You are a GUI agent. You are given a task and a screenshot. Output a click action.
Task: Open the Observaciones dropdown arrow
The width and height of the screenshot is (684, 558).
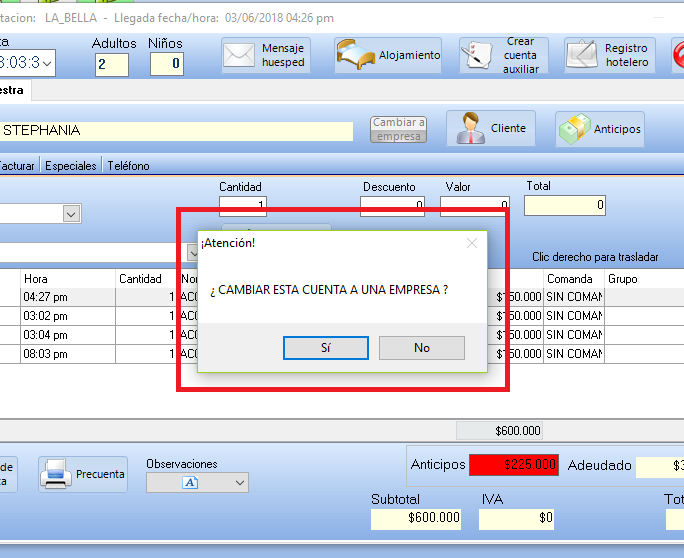click(x=239, y=483)
